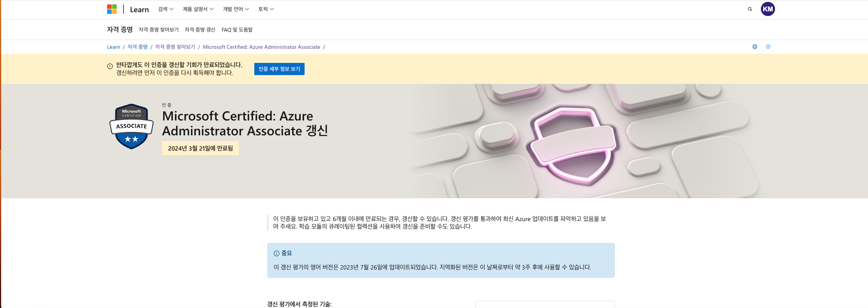Click the Azure Administrator Associate 갱신 title
Viewport: 868px width, 308px height.
pos(245,124)
